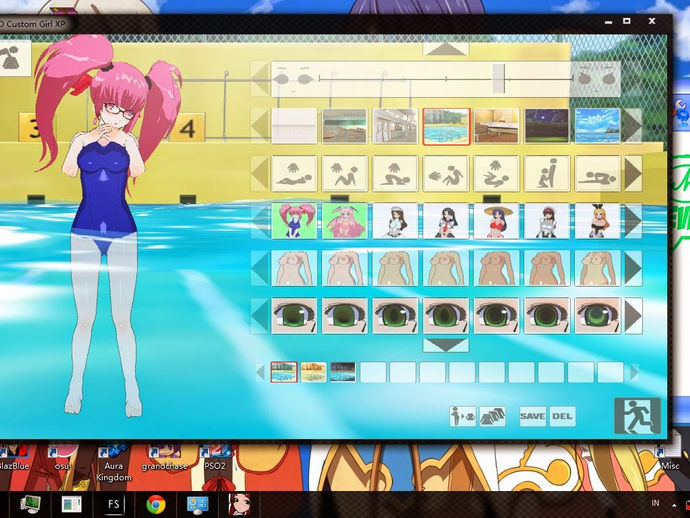
Task: Click the eye shape slider handle
Action: [498, 78]
